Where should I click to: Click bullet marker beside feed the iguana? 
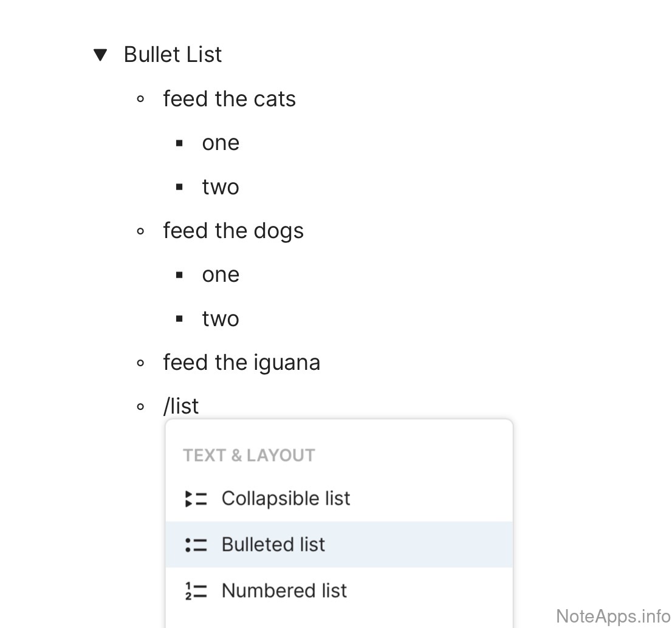point(141,363)
